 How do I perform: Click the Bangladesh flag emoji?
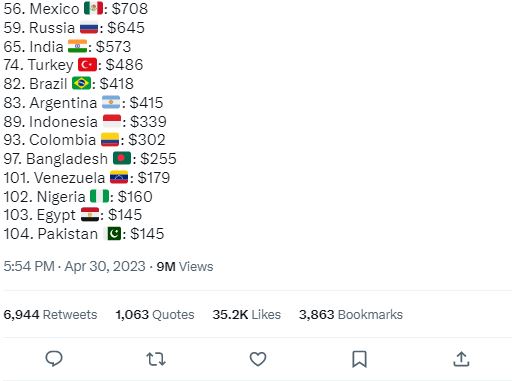122,158
